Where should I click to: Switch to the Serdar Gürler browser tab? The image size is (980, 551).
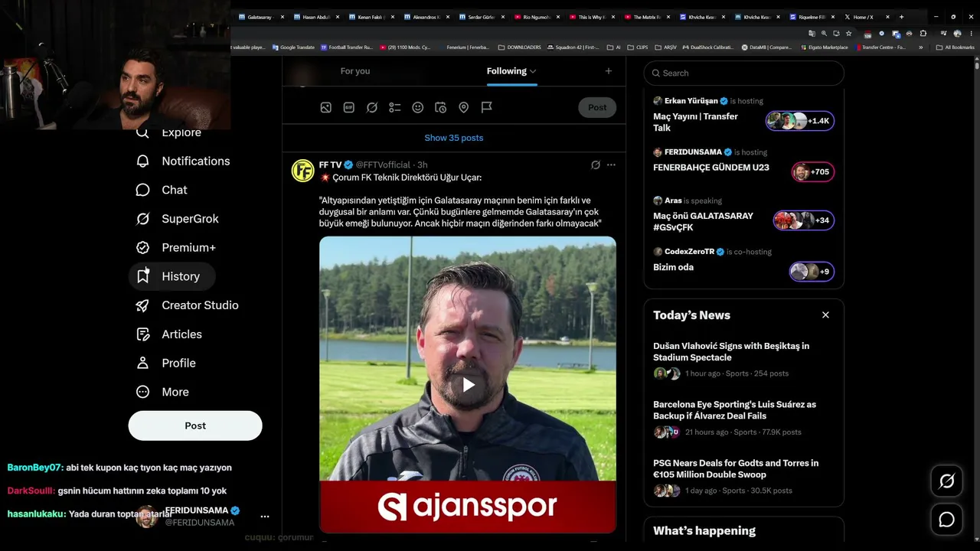(482, 17)
